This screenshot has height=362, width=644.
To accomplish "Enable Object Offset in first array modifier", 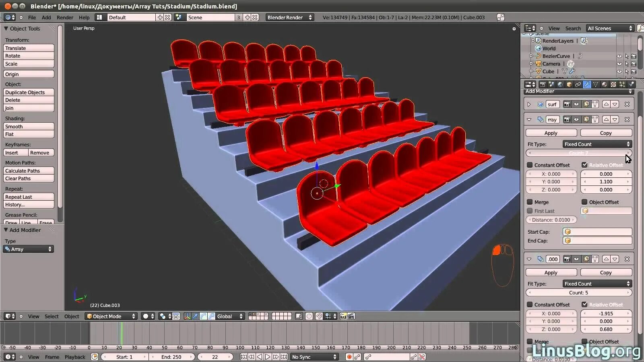I will pos(584,202).
